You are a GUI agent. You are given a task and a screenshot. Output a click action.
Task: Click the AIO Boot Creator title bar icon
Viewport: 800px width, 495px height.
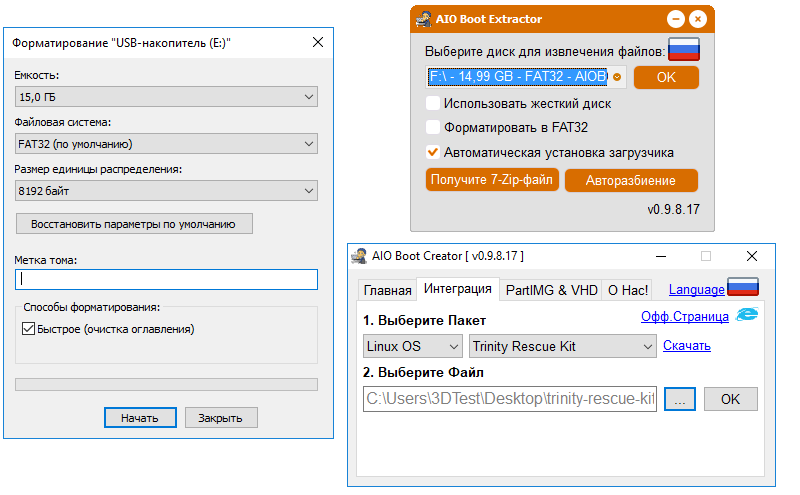tap(359, 257)
